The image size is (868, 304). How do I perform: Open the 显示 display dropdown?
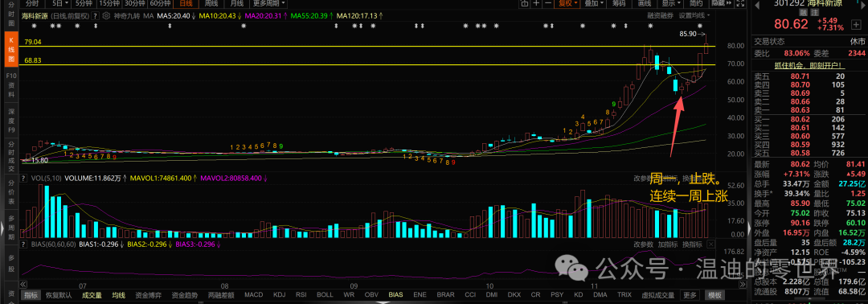pos(670,3)
